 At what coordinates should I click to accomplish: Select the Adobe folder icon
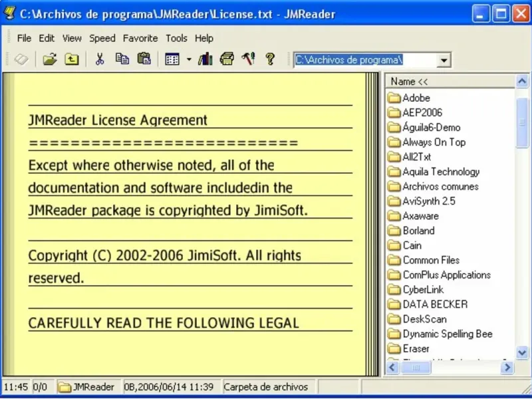point(394,98)
